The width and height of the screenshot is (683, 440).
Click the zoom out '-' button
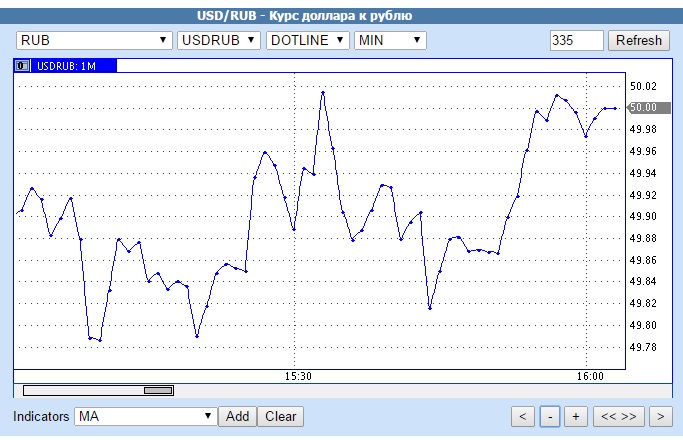(x=550, y=416)
